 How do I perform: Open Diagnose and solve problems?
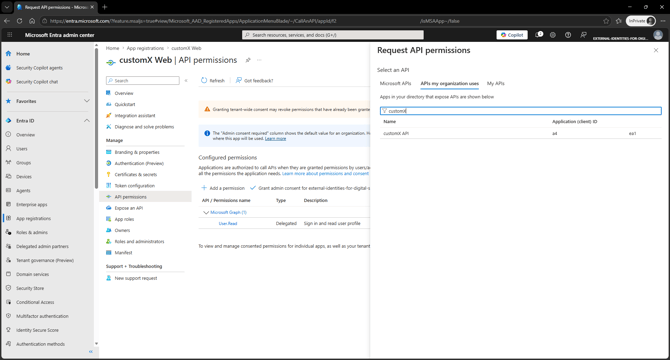145,127
